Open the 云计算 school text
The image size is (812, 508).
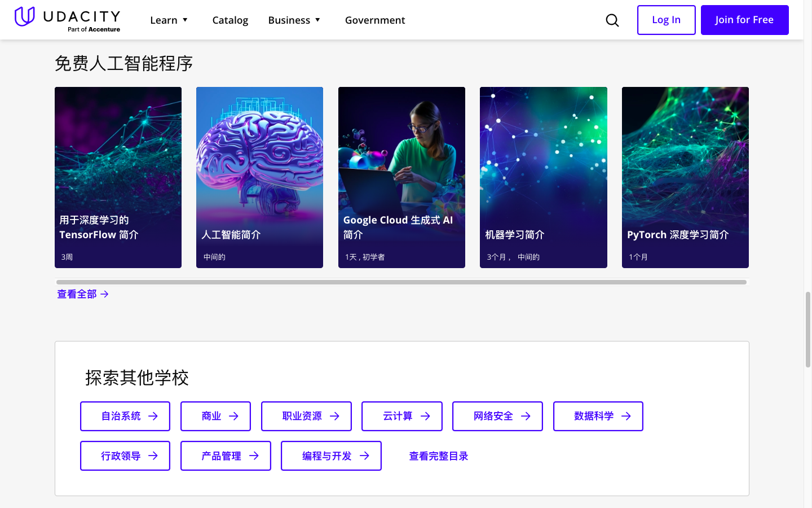pos(398,416)
